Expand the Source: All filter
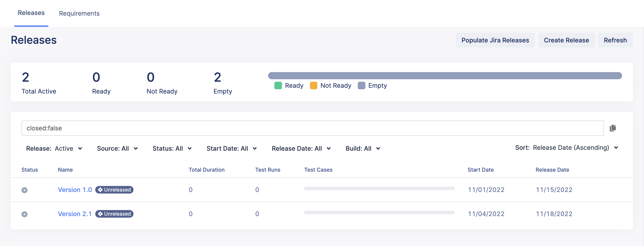644x246 pixels. [117, 148]
